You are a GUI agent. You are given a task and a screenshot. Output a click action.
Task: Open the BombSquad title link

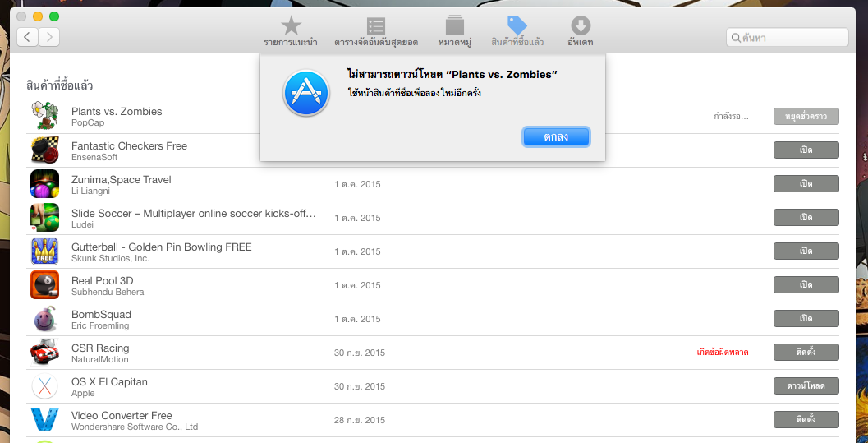tap(101, 315)
